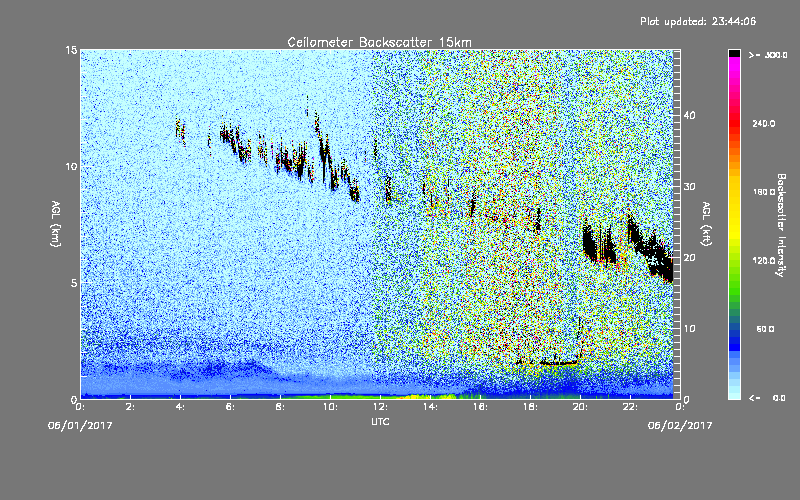Click the '6:' hour tick label
This screenshot has height=500, width=800.
pos(230,407)
